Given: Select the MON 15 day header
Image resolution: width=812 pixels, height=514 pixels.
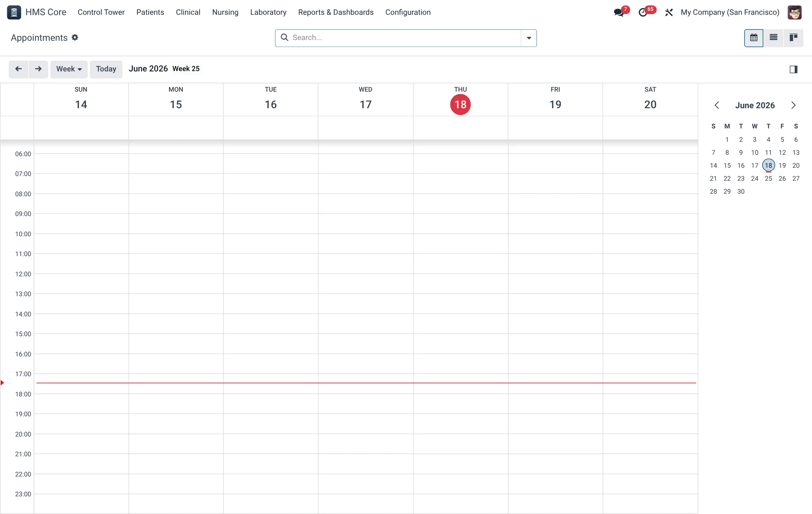Looking at the screenshot, I should point(176,100).
